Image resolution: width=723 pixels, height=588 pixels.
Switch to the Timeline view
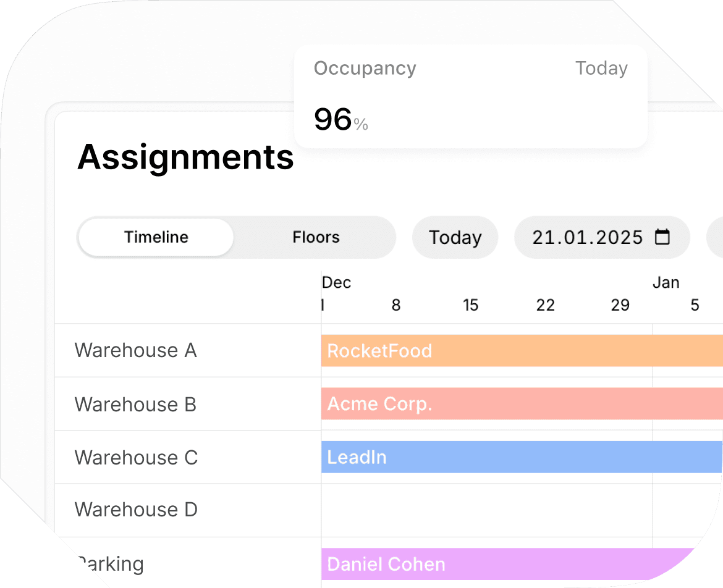156,237
